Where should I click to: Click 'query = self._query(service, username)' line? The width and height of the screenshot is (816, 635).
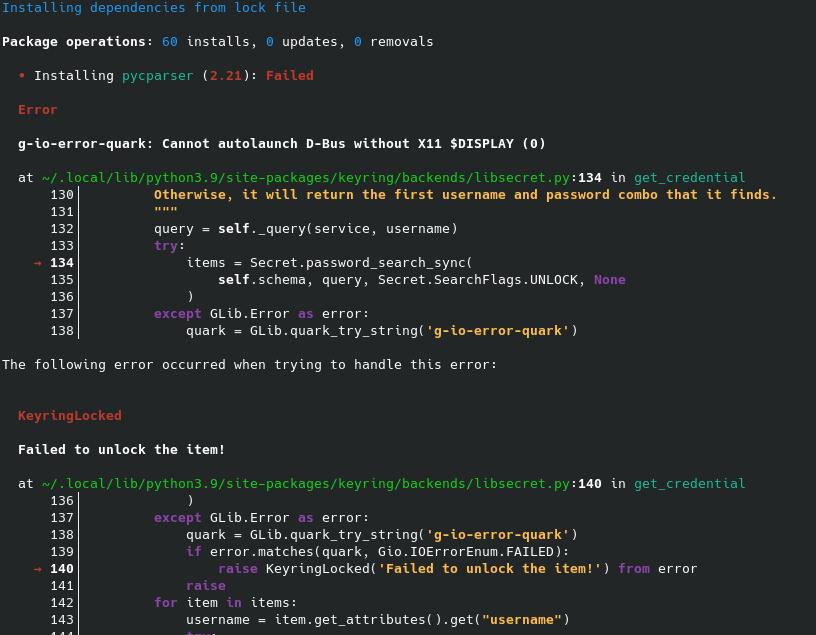tap(306, 229)
